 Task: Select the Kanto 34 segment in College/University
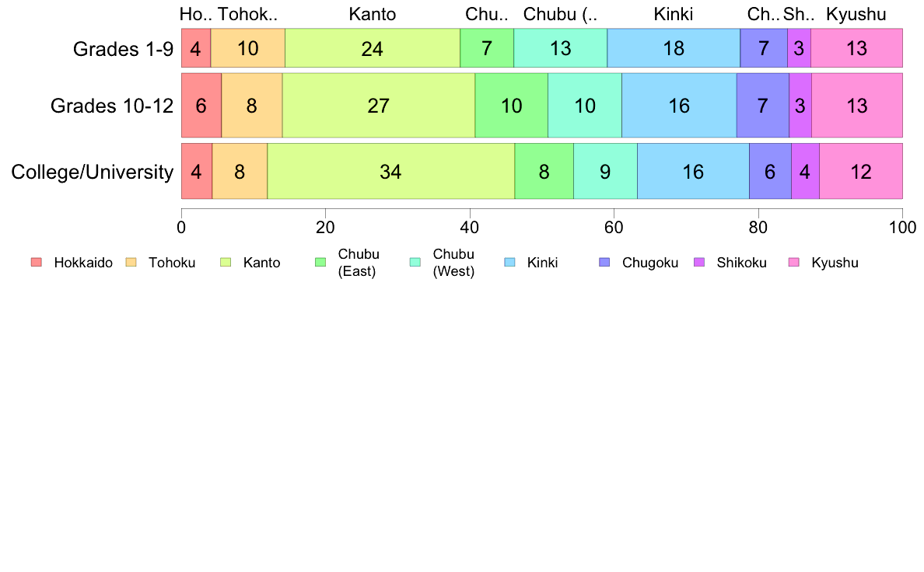pos(391,172)
